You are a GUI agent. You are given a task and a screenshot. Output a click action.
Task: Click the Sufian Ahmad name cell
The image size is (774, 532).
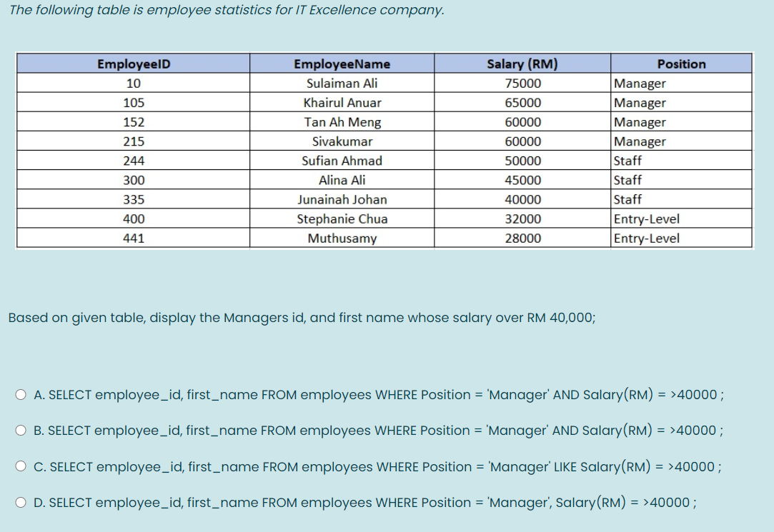coord(342,161)
